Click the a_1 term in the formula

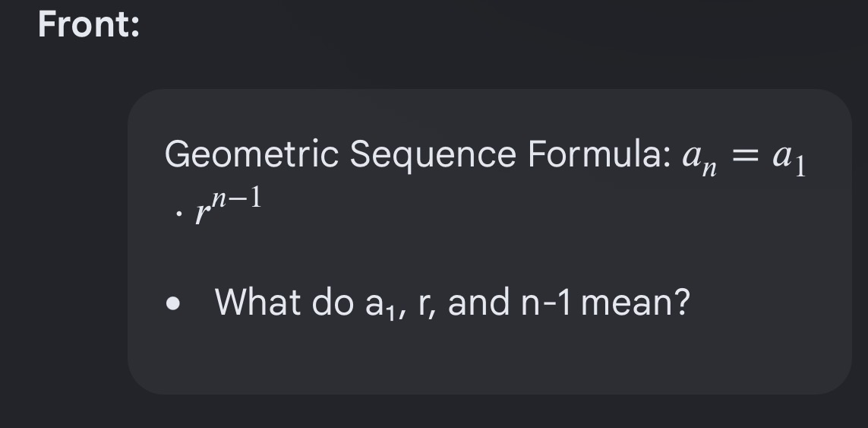pos(789,158)
